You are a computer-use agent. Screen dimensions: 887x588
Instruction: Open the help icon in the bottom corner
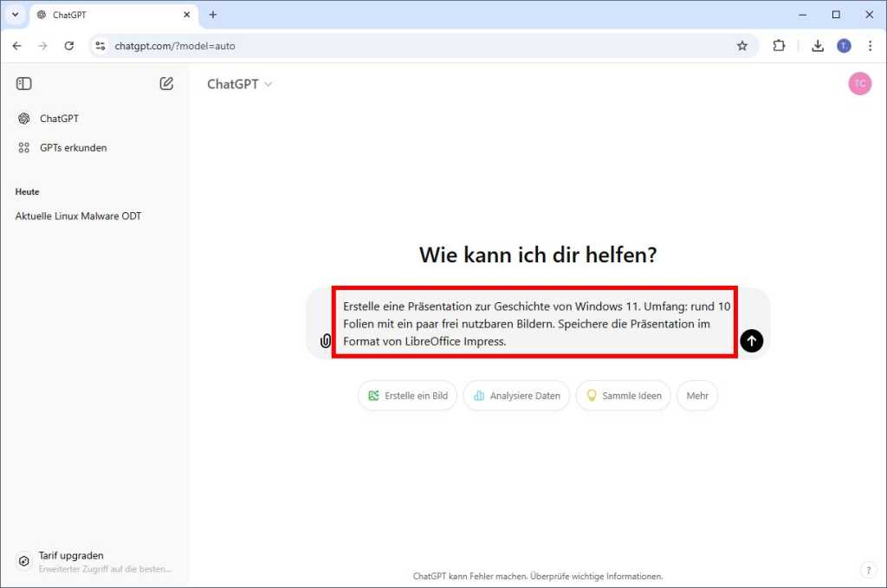[x=868, y=570]
